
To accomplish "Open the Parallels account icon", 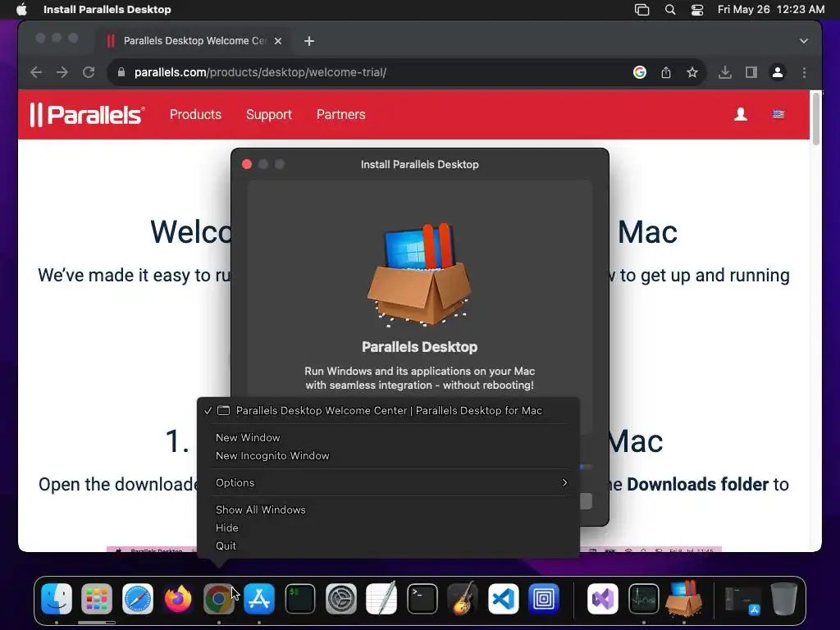I will pos(741,114).
